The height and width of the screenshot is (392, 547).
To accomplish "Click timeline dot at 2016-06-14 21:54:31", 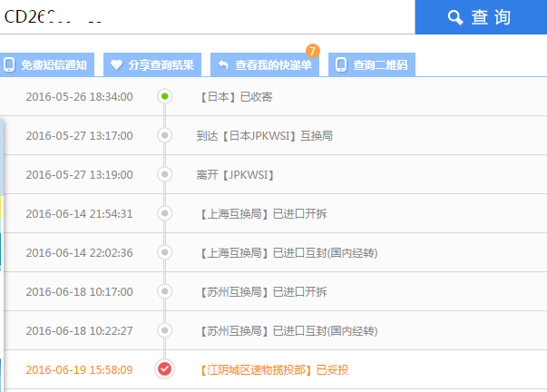I will pyautogui.click(x=165, y=213).
